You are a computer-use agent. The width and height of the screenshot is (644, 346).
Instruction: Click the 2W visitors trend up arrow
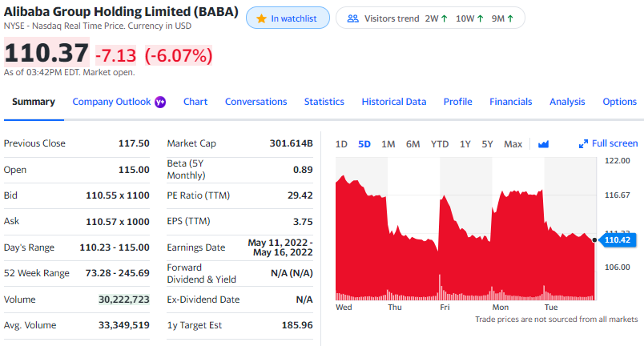point(444,18)
